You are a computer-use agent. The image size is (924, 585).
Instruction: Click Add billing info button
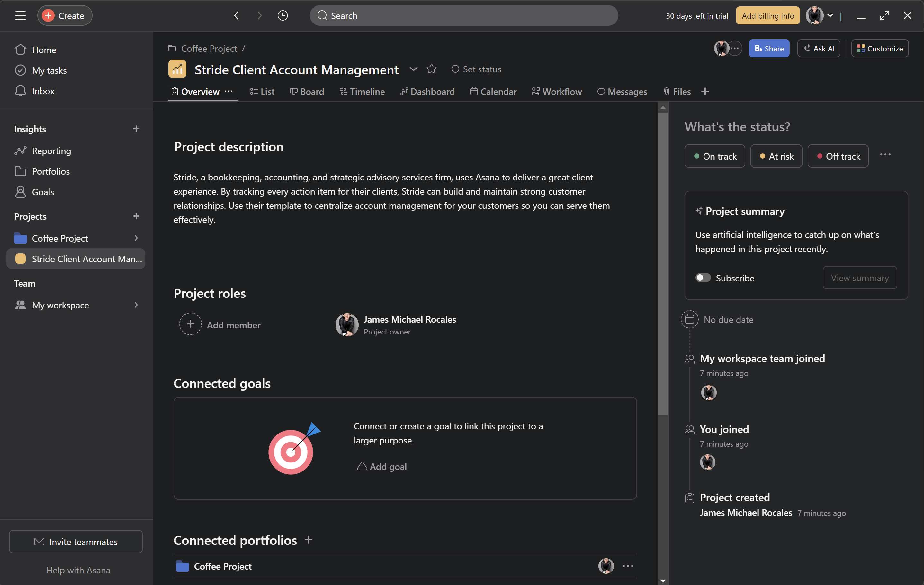(x=767, y=16)
